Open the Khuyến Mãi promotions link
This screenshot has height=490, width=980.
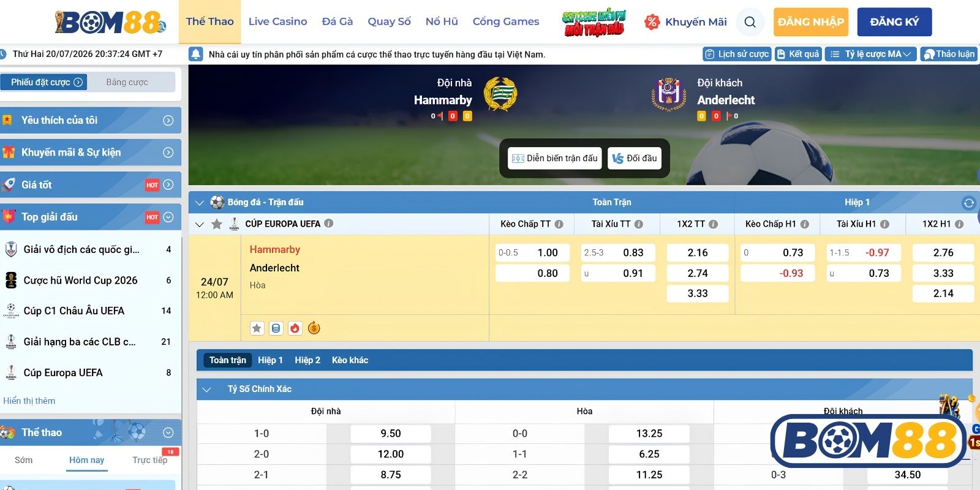[685, 22]
